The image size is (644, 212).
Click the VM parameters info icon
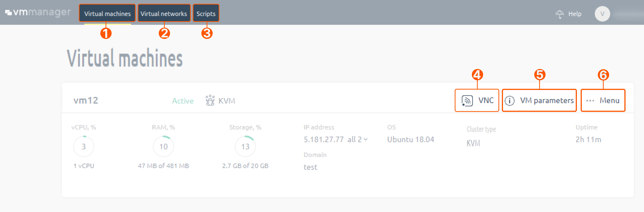(510, 100)
